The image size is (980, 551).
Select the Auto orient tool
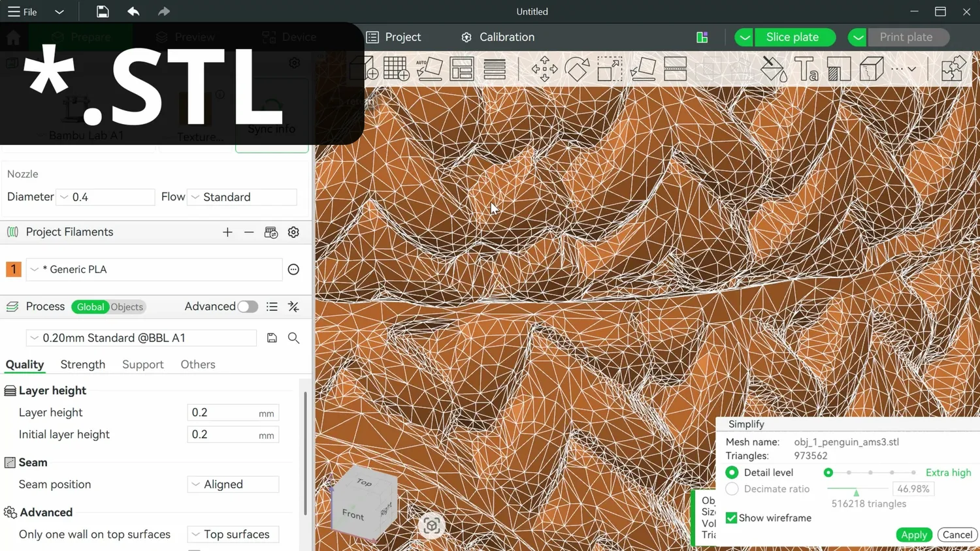coord(429,69)
